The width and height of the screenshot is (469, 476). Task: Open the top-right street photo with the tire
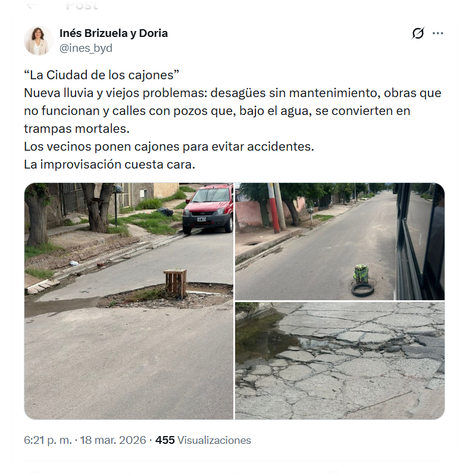coord(340,241)
